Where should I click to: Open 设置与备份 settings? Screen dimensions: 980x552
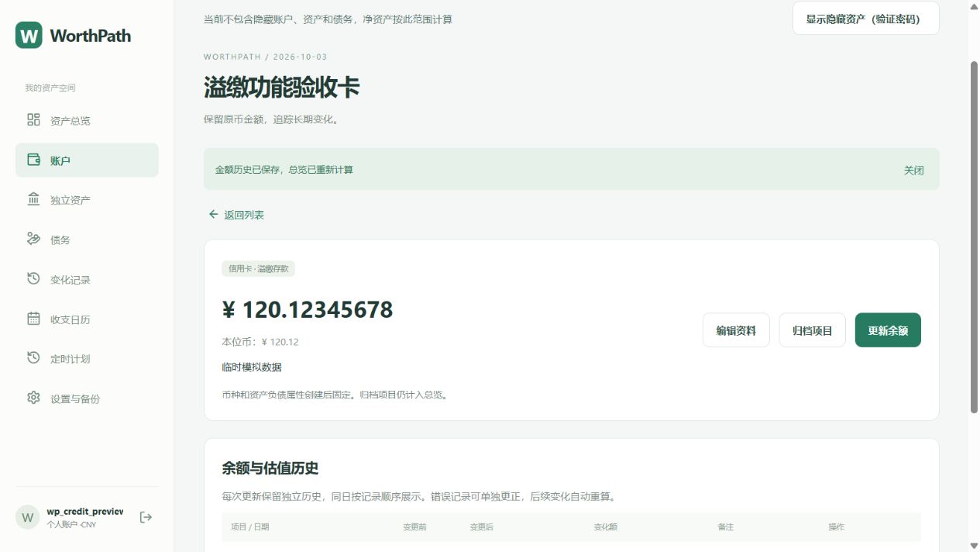[x=87, y=398]
